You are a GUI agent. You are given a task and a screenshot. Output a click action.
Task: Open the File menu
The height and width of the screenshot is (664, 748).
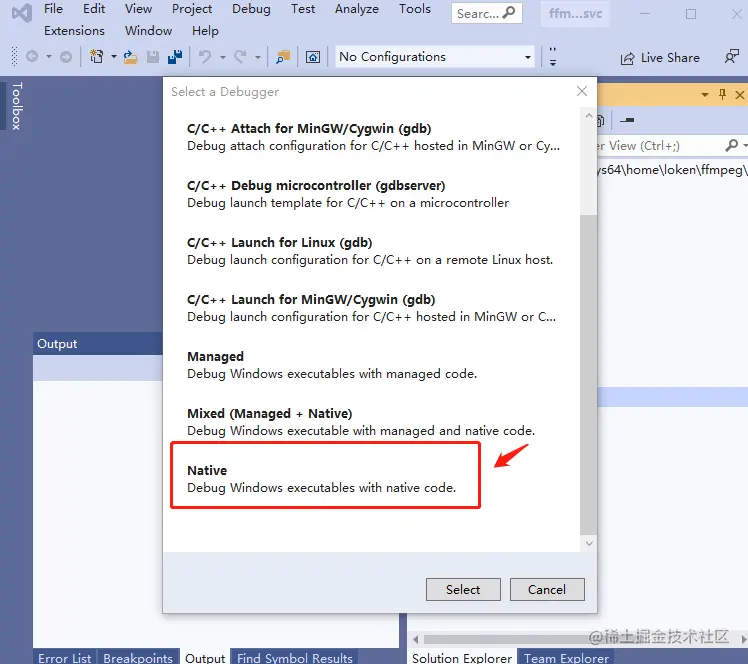[53, 9]
